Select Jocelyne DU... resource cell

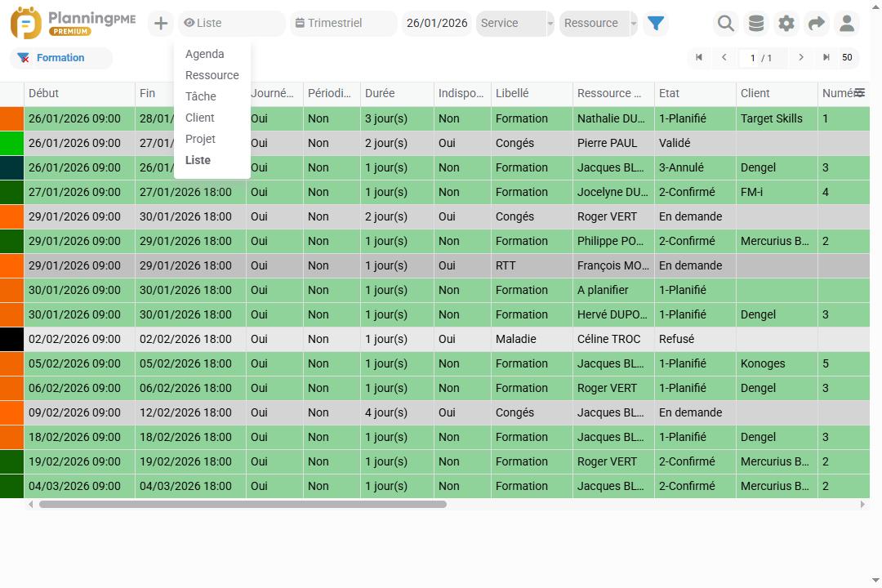(x=613, y=192)
